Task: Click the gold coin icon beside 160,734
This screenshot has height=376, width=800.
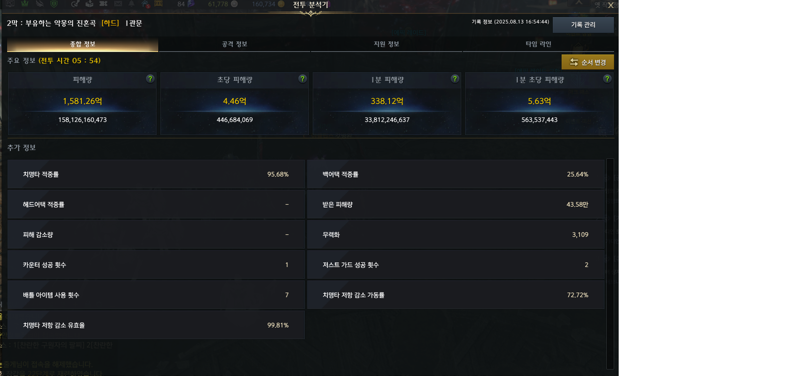Action: 281,4
